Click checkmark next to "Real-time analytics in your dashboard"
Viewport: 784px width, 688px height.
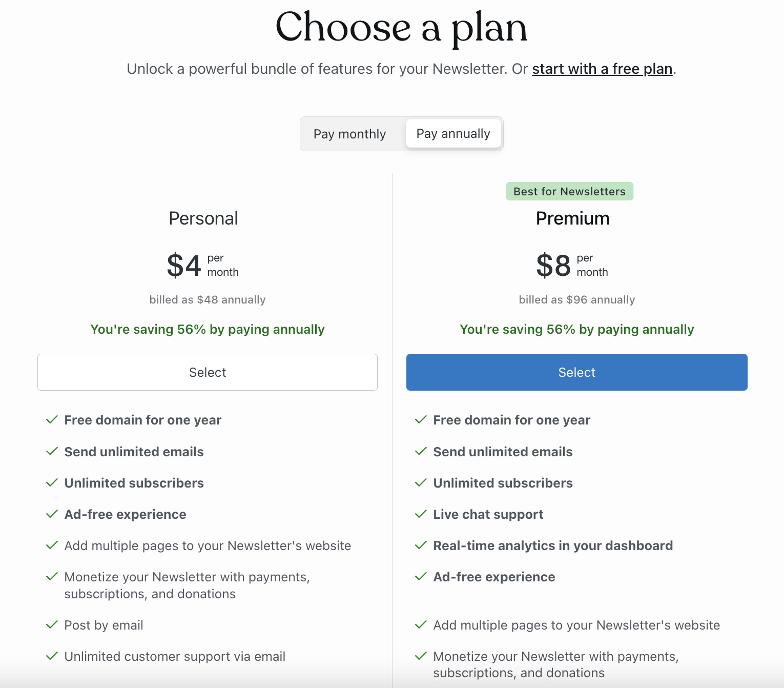point(421,545)
